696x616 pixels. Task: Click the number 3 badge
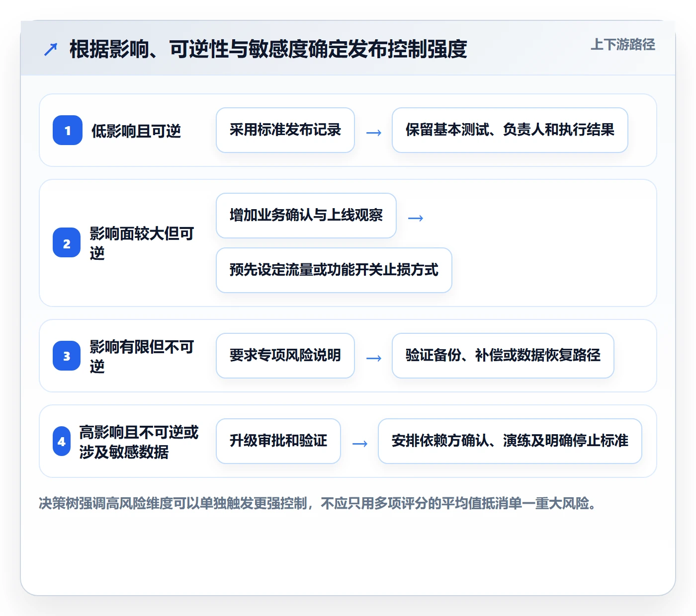(x=67, y=356)
